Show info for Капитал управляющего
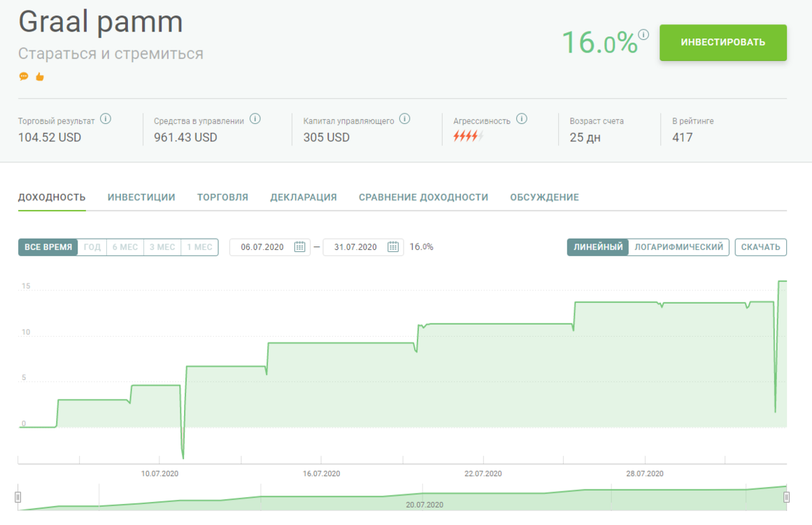This screenshot has height=525, width=812. [405, 119]
